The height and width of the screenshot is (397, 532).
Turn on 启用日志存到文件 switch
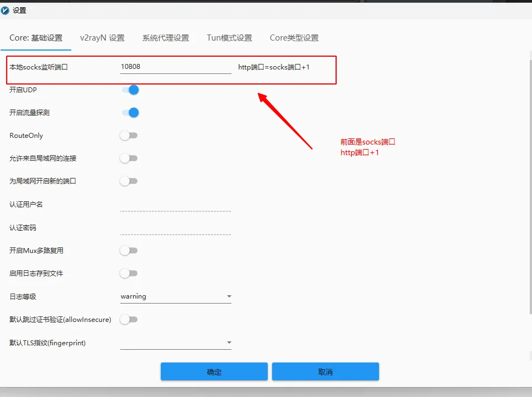129,274
